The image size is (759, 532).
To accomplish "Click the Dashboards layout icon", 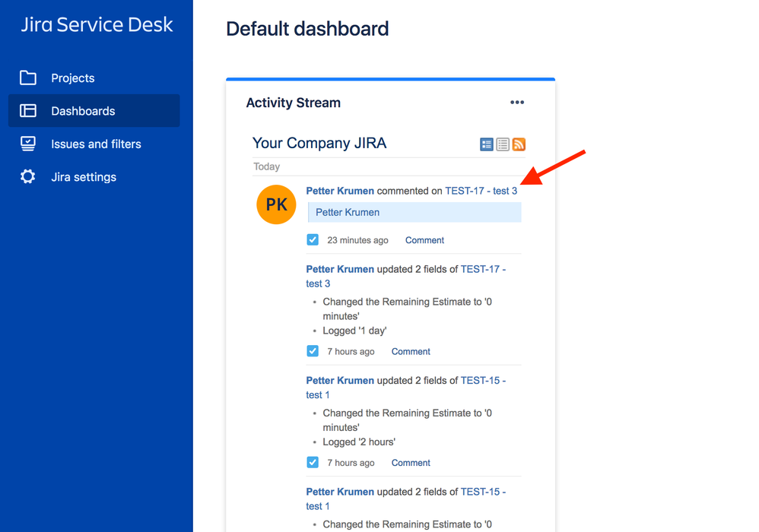I will coord(28,111).
